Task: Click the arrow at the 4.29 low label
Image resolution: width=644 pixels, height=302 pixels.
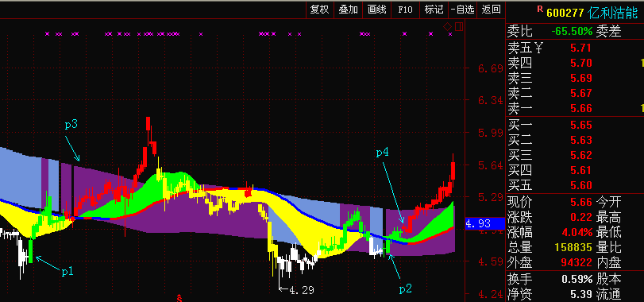Action: (283, 289)
